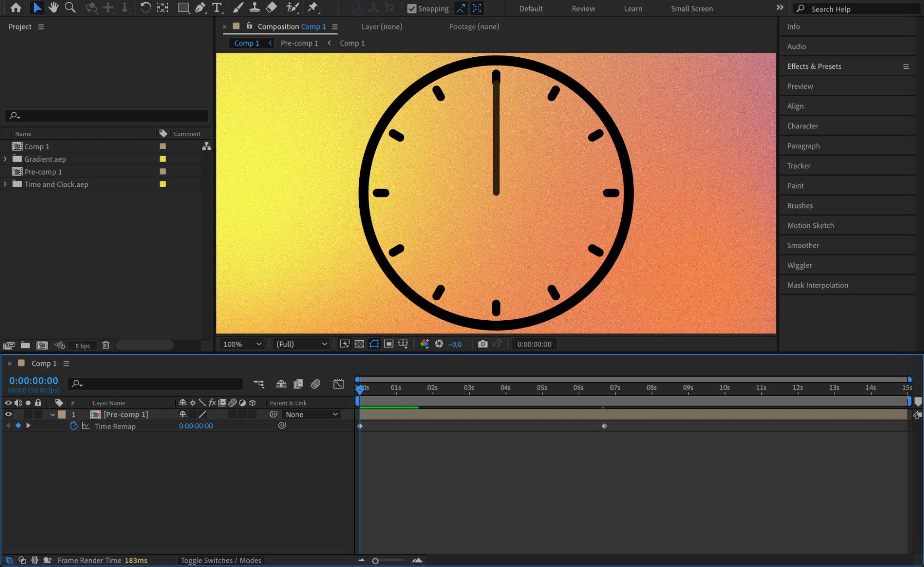Toggle the Time Remap stopwatch
This screenshot has width=924, height=567.
click(x=73, y=426)
